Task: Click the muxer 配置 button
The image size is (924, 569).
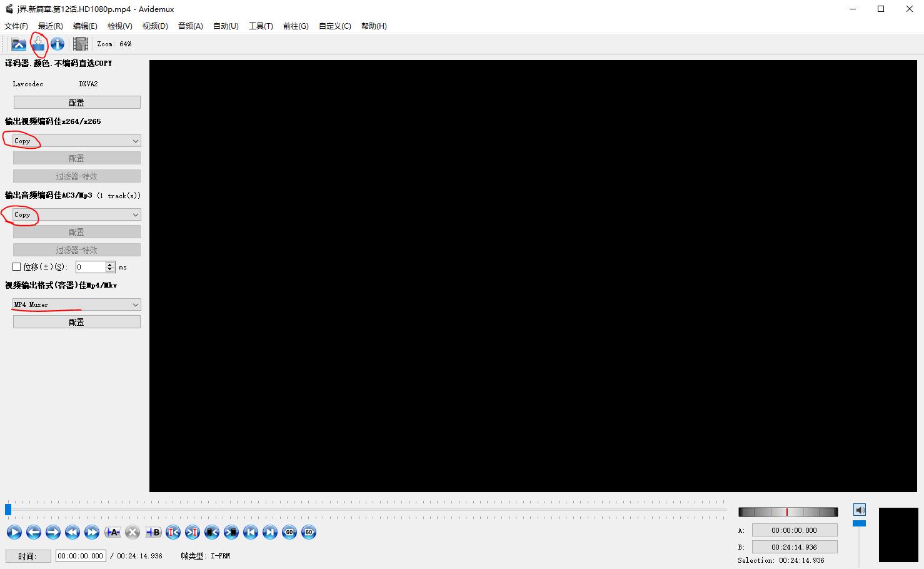Action: point(76,321)
